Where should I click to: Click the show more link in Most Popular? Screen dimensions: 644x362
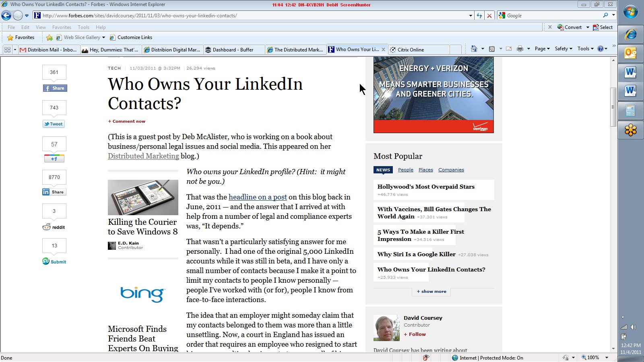431,291
